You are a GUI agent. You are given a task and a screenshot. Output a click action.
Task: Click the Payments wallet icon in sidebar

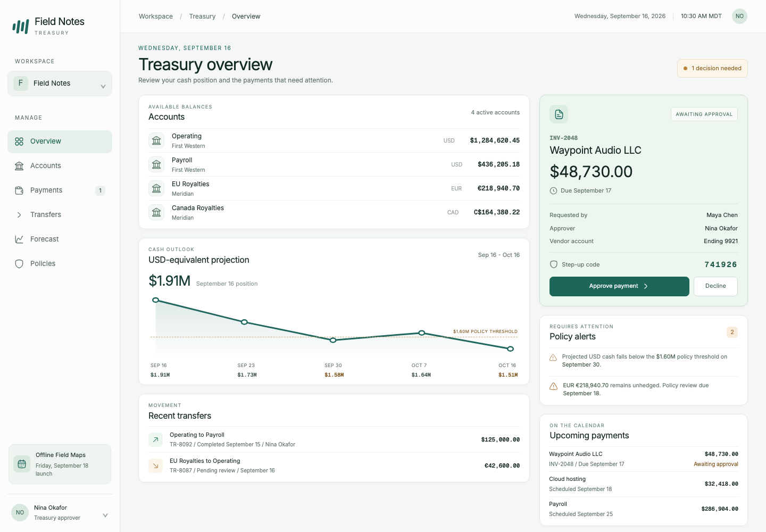19,190
